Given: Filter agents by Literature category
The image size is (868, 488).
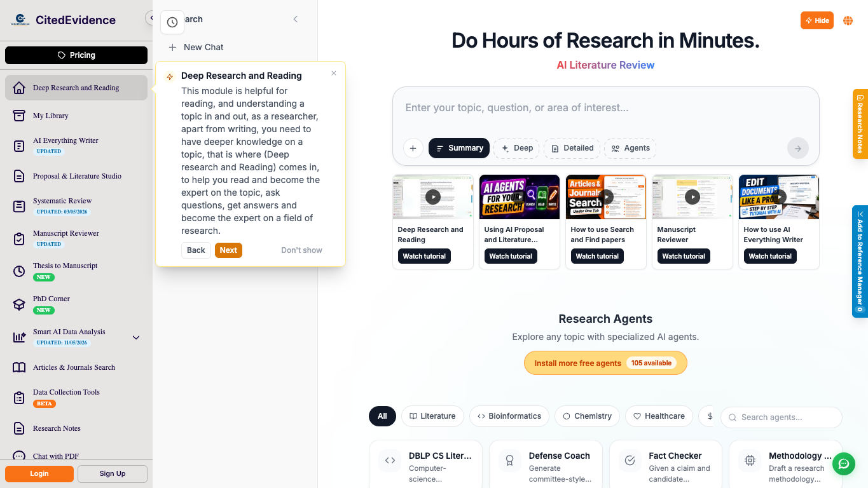Looking at the screenshot, I should [432, 416].
